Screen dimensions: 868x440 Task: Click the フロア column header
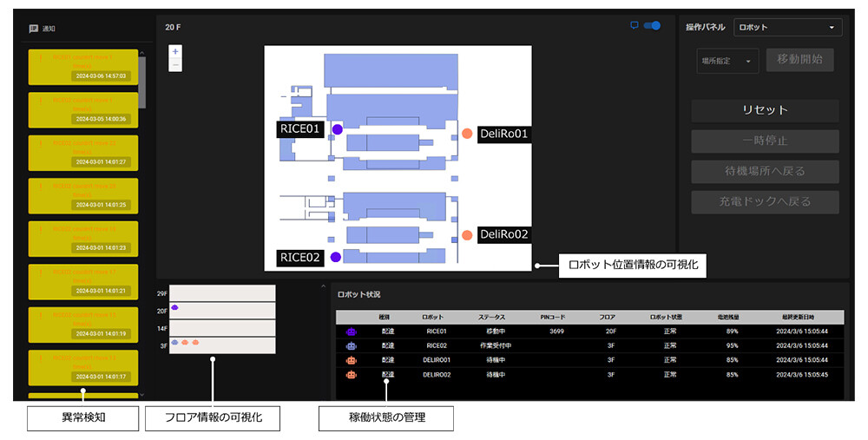[608, 317]
